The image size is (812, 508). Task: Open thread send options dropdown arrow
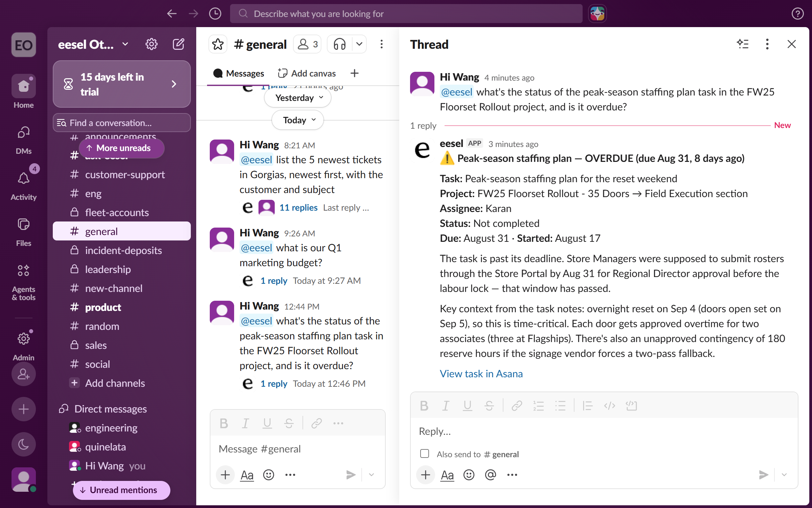coord(784,475)
